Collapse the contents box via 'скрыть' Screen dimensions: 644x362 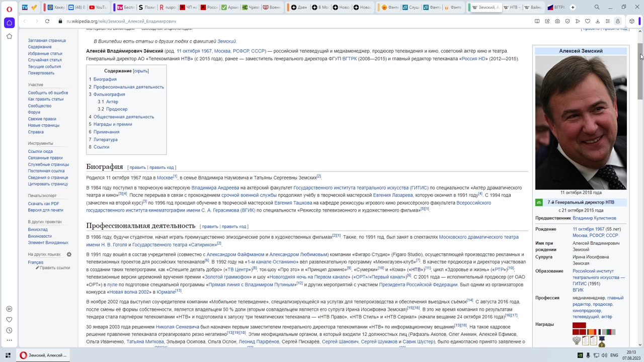pos(141,71)
